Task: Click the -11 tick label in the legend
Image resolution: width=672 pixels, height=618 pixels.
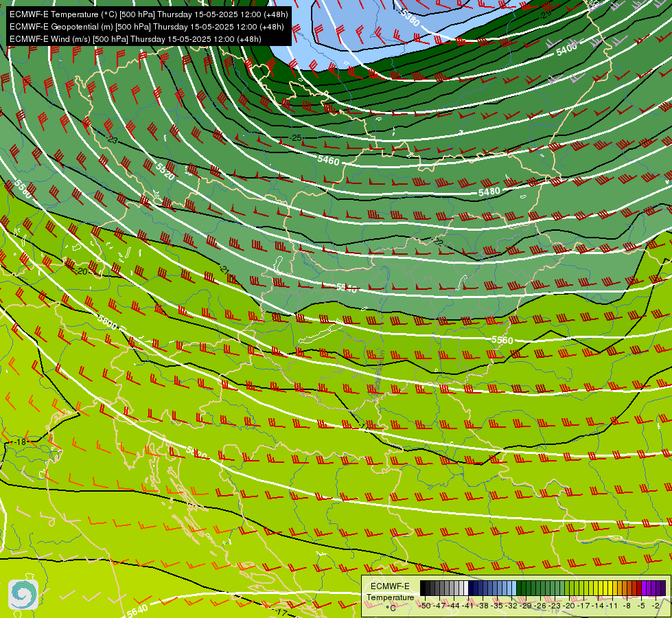Action: (x=612, y=606)
